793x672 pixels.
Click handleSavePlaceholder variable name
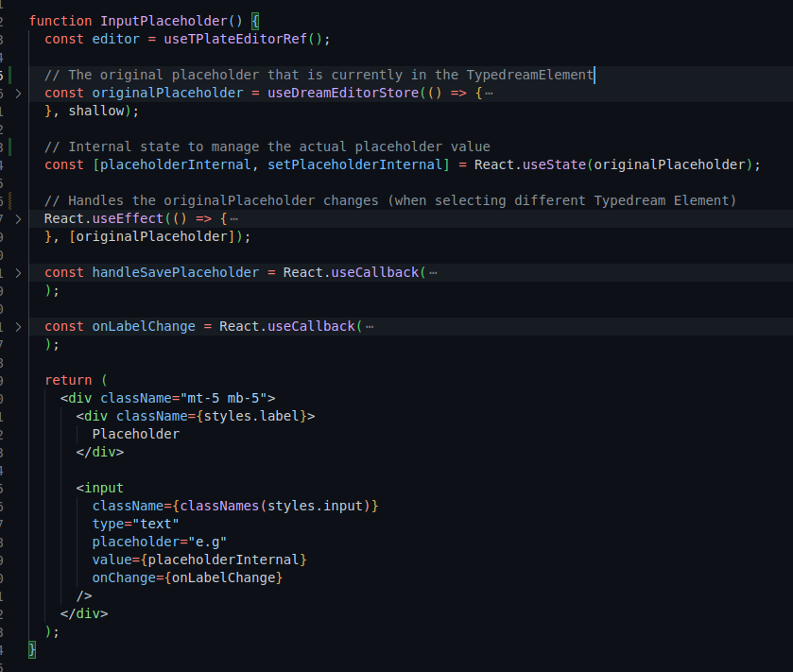pos(176,272)
